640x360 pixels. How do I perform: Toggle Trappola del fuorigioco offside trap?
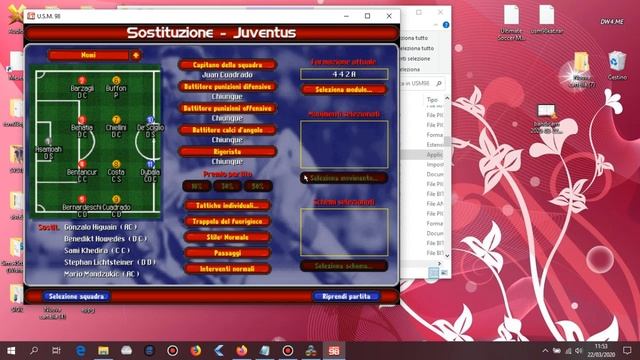[227, 221]
